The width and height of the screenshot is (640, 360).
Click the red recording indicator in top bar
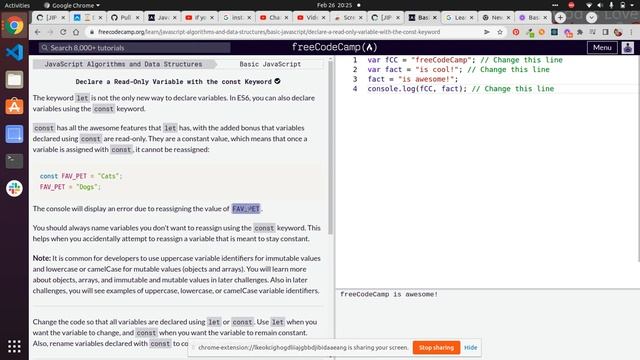point(571,5)
